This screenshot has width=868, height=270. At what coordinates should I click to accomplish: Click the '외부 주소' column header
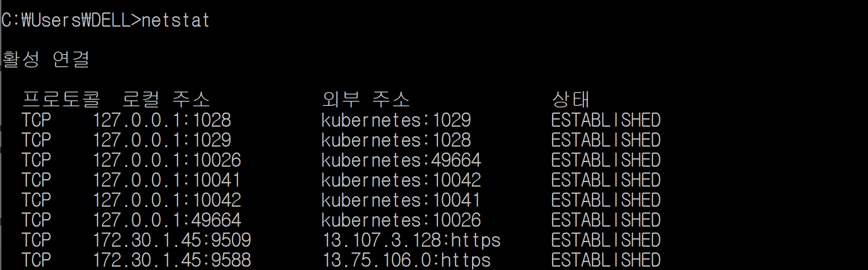366,100
